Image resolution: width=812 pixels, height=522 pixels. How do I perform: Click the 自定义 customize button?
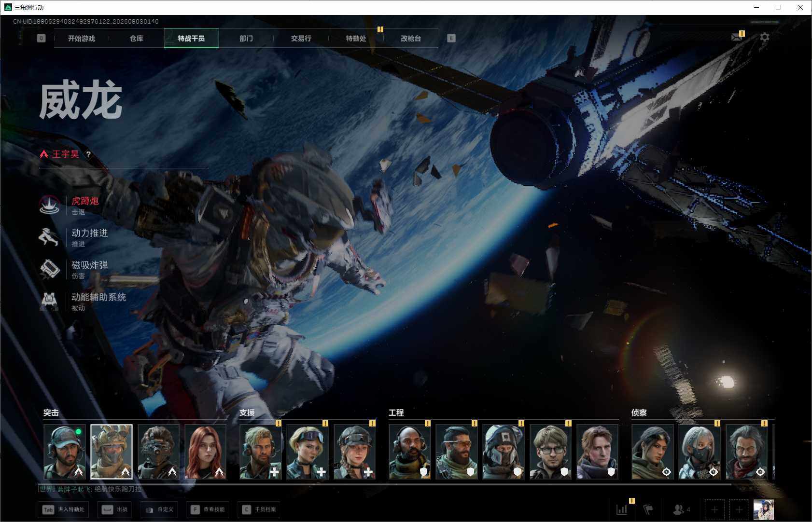[159, 509]
